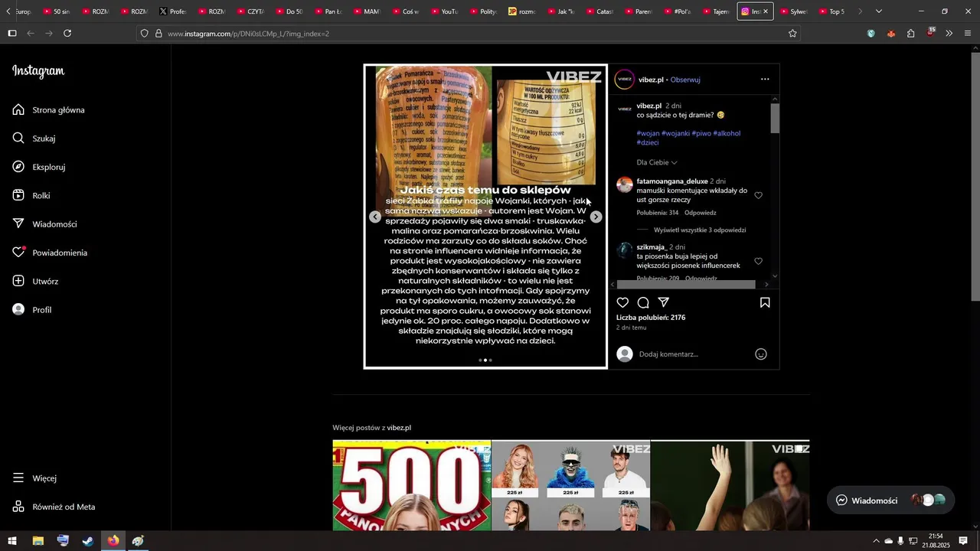Click the Dodaj komentarz input field
The height and width of the screenshot is (551, 980).
coord(693,354)
